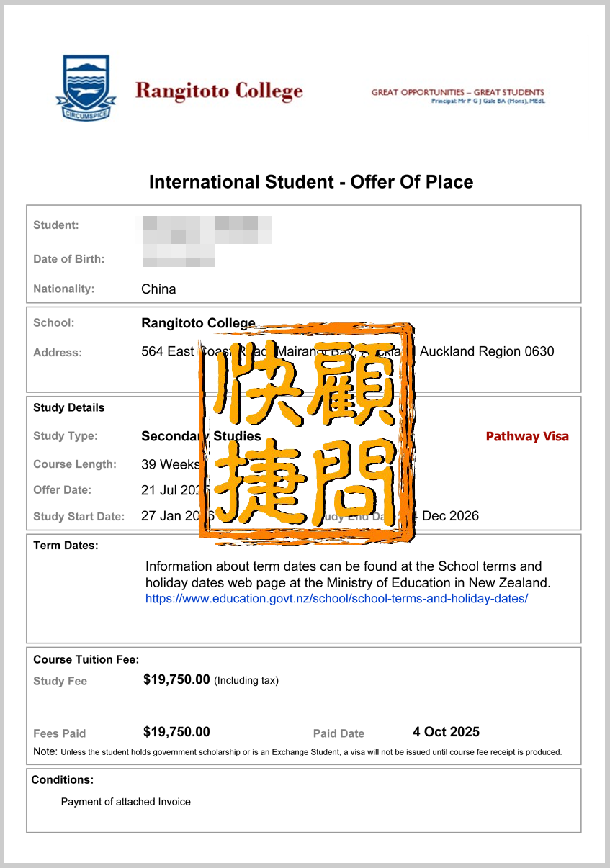Viewport: 610px width, 868px height.
Task: Click the GREAT OPPORTUNITIES tagline graphic
Action: click(x=457, y=92)
